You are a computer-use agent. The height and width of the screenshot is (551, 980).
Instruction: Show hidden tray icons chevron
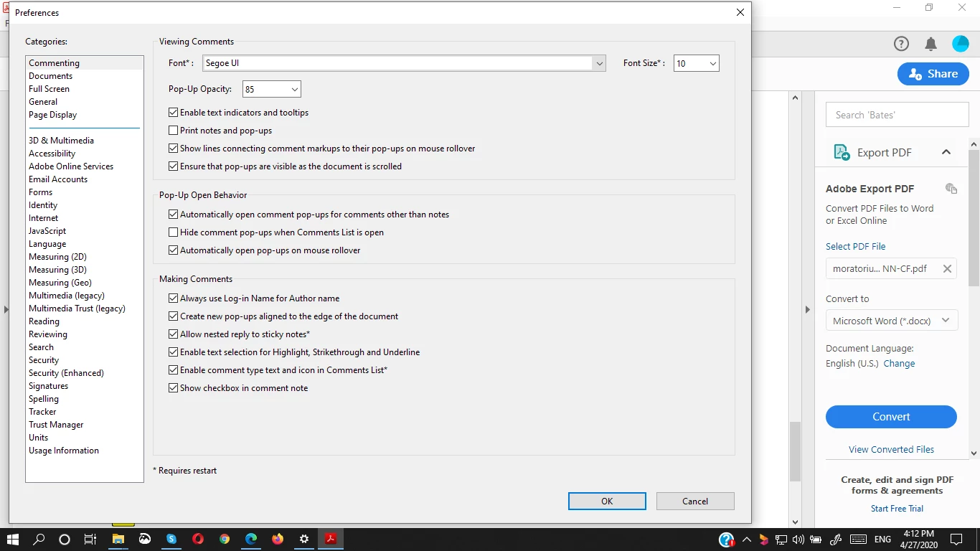747,539
